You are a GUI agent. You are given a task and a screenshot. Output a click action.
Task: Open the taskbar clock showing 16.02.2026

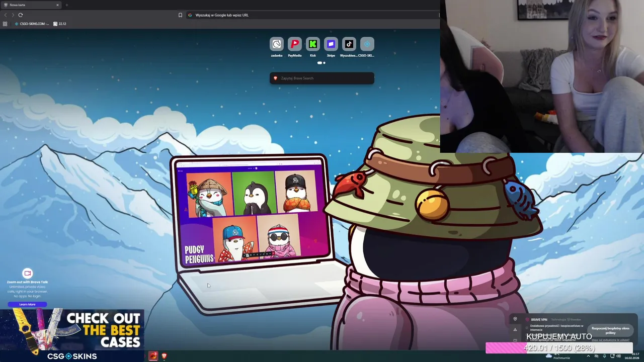pyautogui.click(x=632, y=356)
